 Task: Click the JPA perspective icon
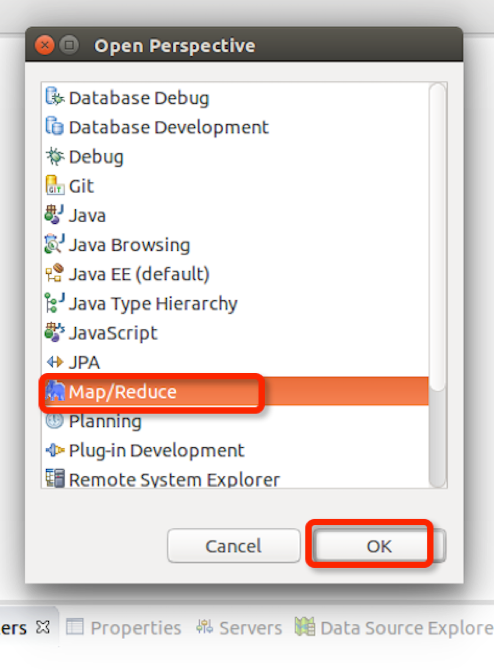55,362
